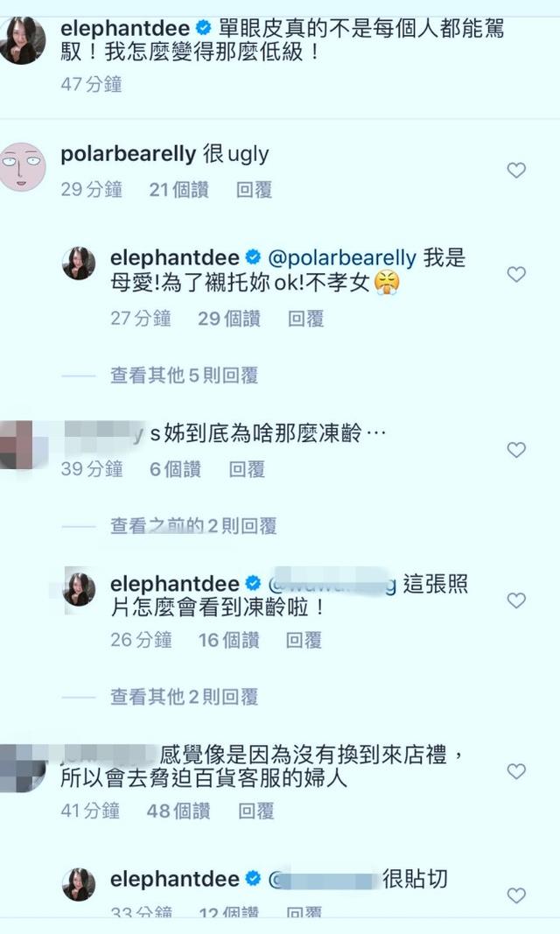The image size is (560, 934).
Task: Like the "s姊到底為啥那麼凍齡" comment
Action: coord(516,450)
